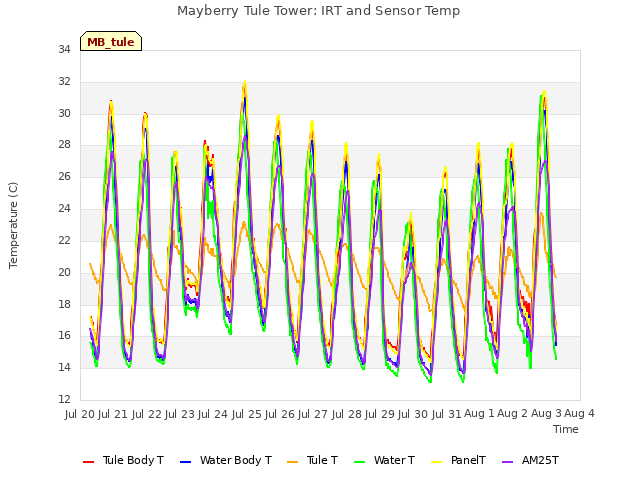Toggle PanelT legend entry
Viewport: 640px width, 480px height.
459,460
